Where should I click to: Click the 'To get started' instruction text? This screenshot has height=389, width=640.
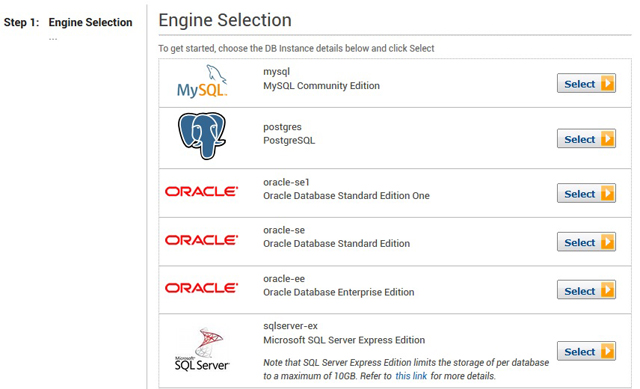point(296,48)
